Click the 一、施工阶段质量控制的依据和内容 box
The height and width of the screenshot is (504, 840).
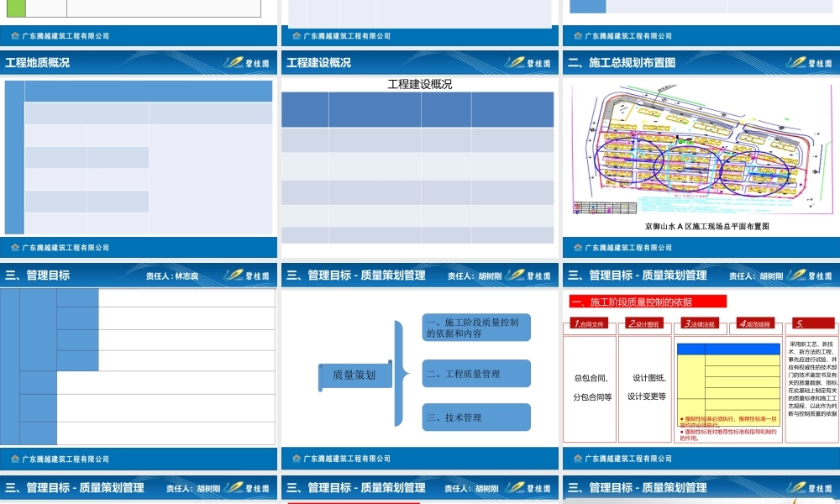[476, 328]
